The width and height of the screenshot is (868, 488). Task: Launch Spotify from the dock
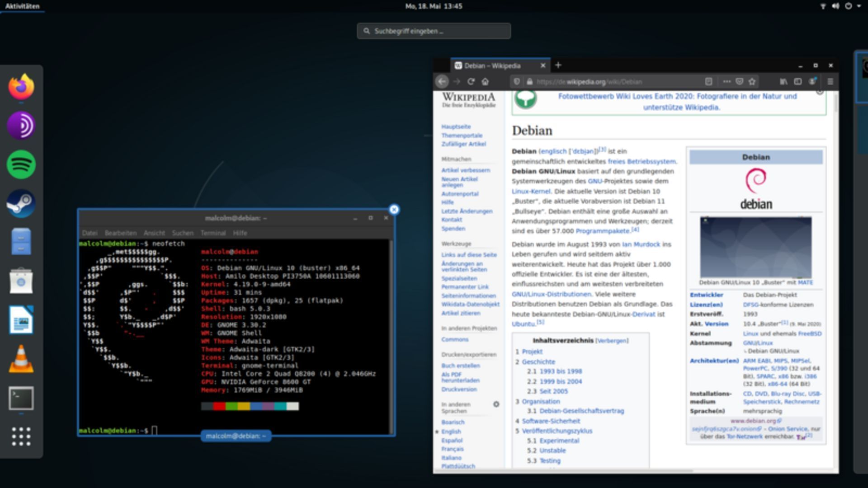pos(21,164)
